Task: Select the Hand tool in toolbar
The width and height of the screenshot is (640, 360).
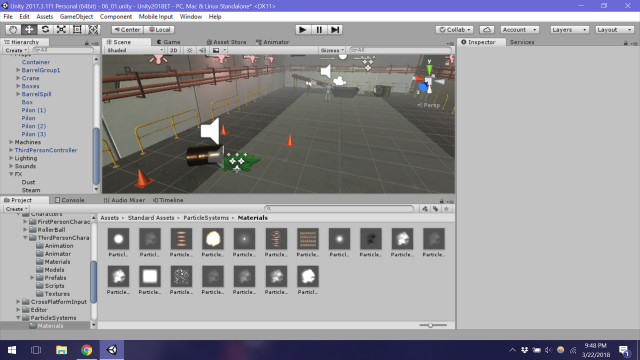Action: (13, 29)
